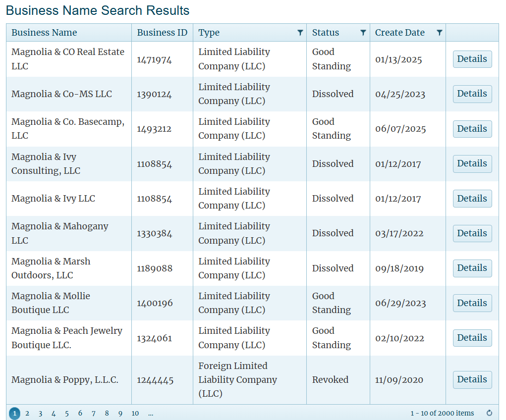
Task: Click business ID 1493212
Action: [154, 129]
